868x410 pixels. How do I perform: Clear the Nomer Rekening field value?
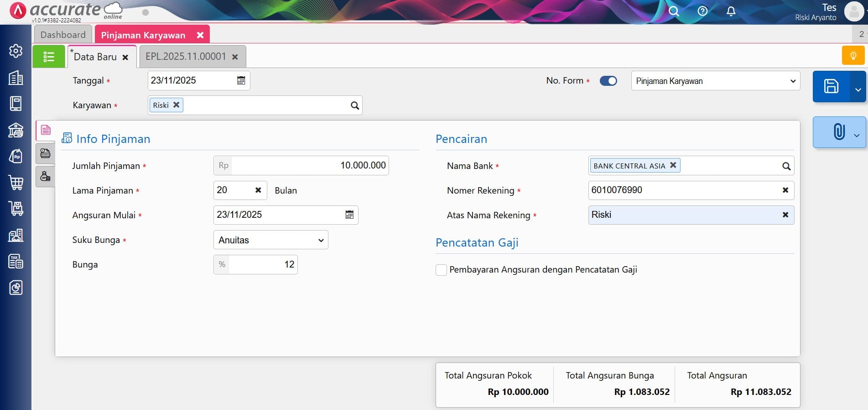pos(785,190)
